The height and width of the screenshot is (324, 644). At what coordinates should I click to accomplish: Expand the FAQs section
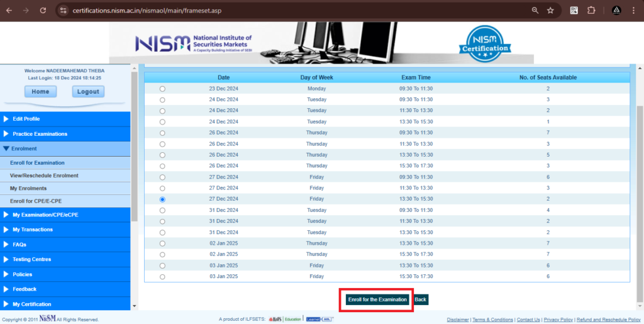click(65, 244)
